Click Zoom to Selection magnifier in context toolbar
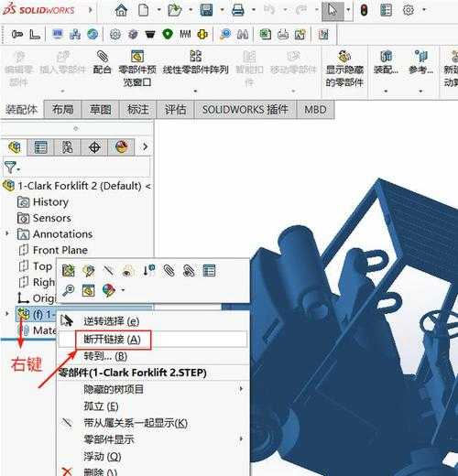Viewport: 458px width, 476px height. (68, 290)
